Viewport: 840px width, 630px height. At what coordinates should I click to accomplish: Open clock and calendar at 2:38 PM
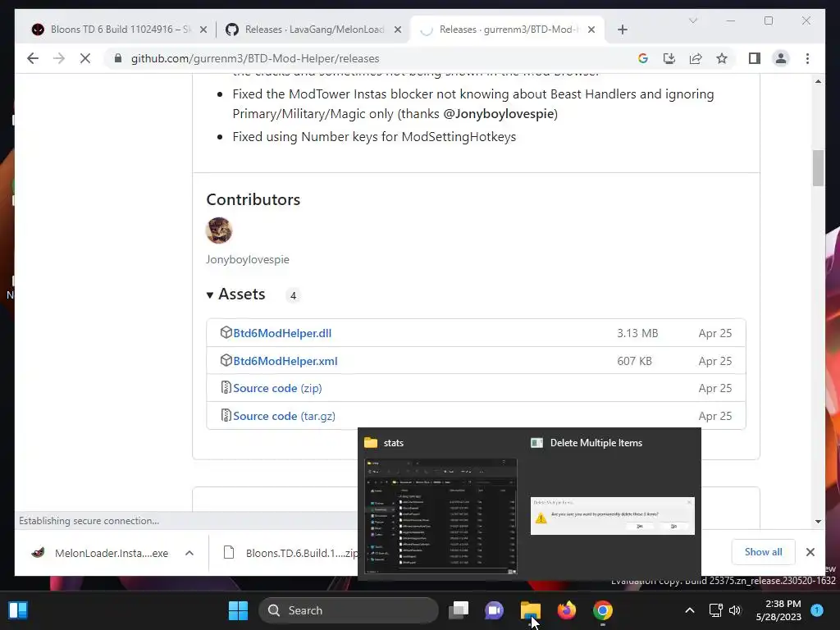point(778,610)
